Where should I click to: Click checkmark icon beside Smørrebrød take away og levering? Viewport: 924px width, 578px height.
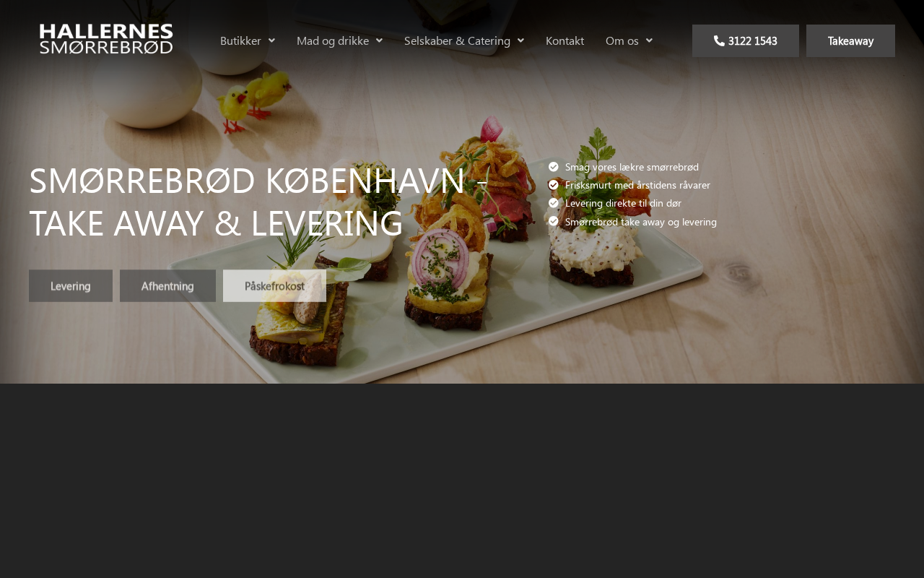554,221
